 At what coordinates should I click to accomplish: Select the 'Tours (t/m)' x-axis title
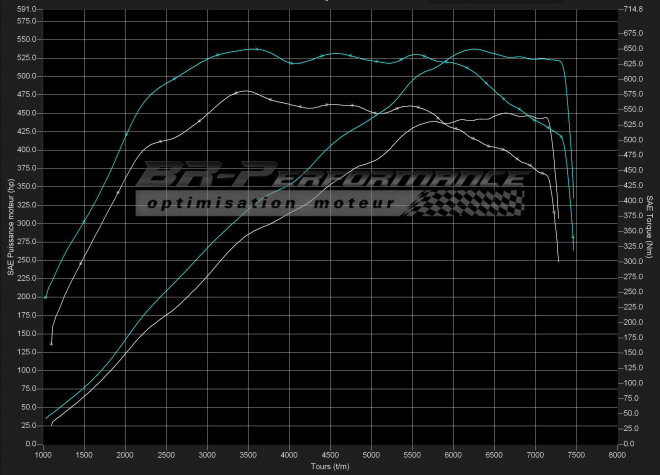(x=330, y=466)
